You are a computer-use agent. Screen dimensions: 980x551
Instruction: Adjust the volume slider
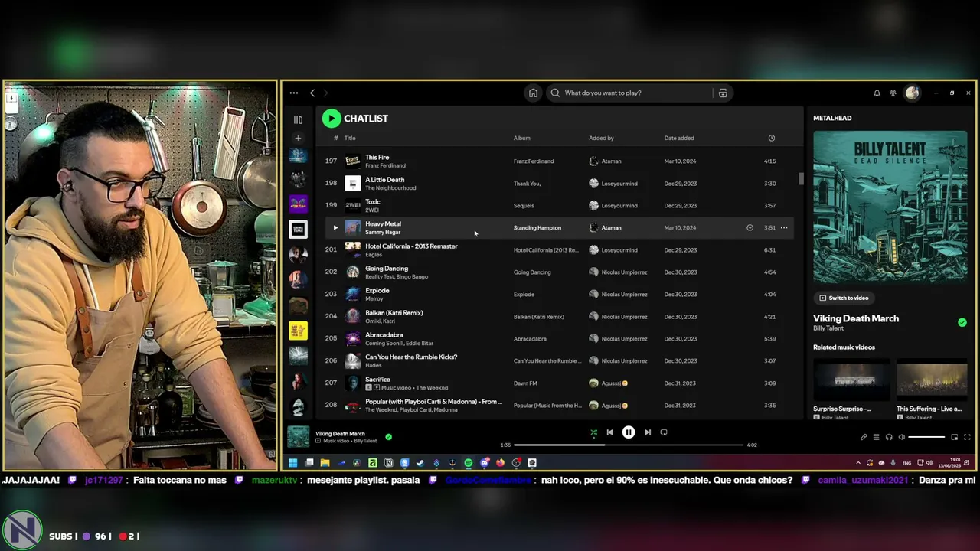pos(926,437)
